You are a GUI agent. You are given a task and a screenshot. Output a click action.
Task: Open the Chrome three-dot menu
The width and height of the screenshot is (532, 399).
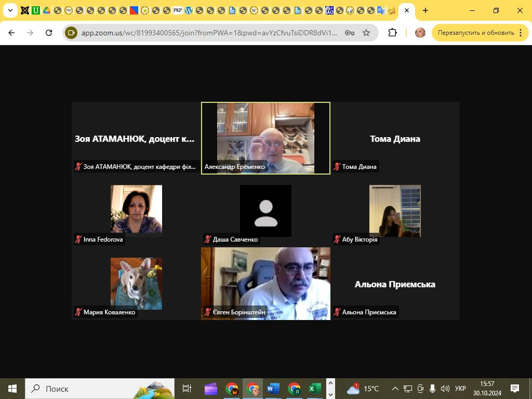point(521,33)
